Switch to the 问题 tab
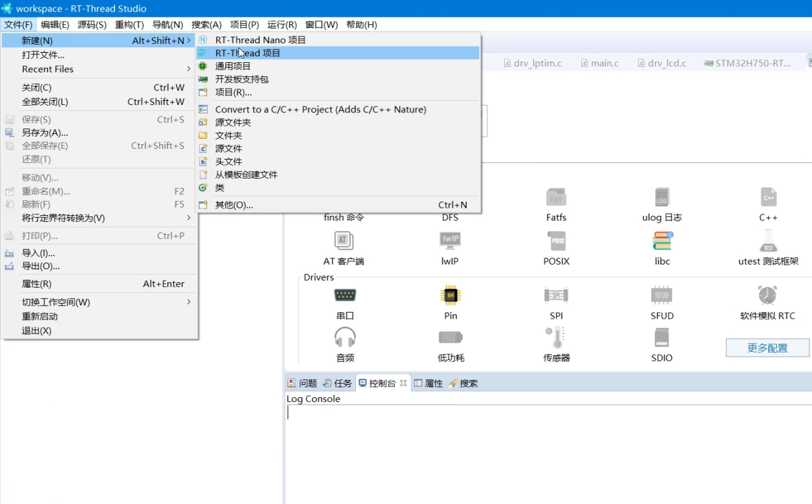The image size is (812, 504). [x=302, y=383]
